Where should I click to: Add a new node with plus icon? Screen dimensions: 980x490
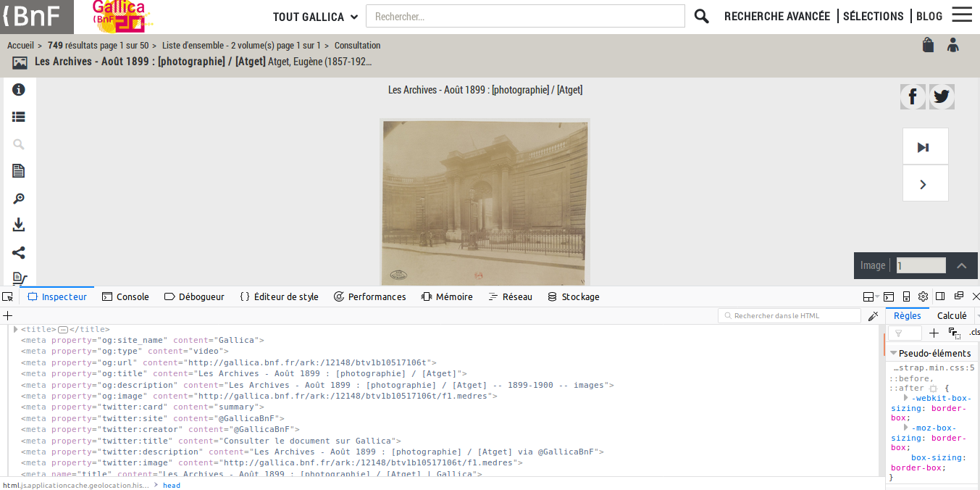coord(8,315)
